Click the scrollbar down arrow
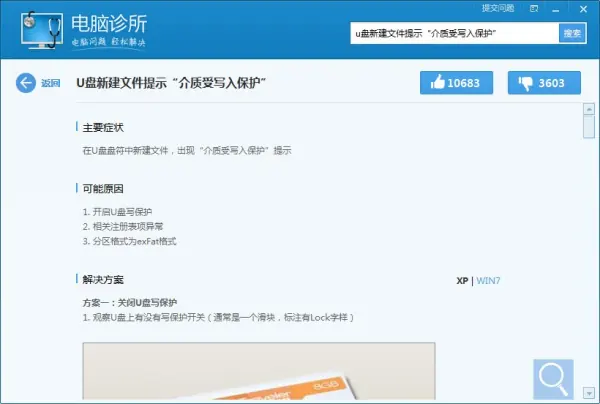Image resolution: width=600 pixels, height=404 pixels. pos(589,392)
